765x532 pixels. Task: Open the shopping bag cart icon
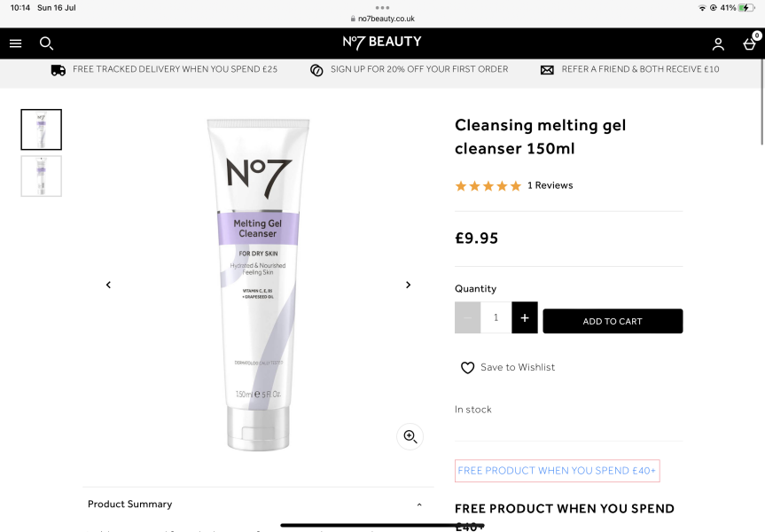click(x=749, y=43)
